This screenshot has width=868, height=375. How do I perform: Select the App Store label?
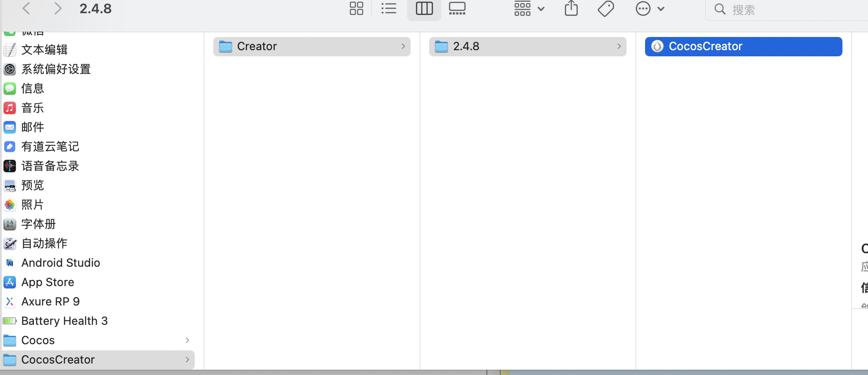pos(48,282)
